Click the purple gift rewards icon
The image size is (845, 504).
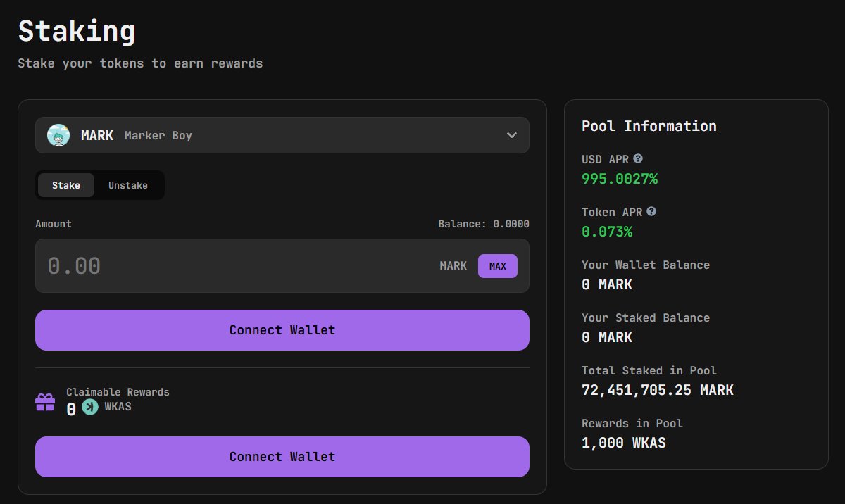tap(45, 402)
